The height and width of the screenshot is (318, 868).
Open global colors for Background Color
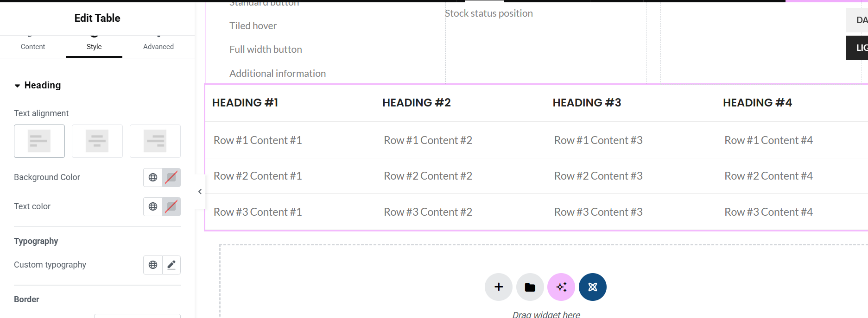pyautogui.click(x=153, y=177)
